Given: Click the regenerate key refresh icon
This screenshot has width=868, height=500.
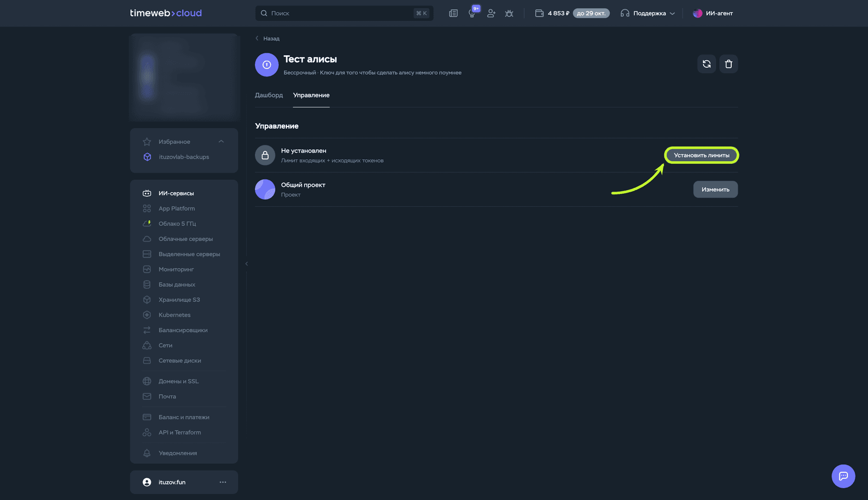Looking at the screenshot, I should click(x=706, y=64).
